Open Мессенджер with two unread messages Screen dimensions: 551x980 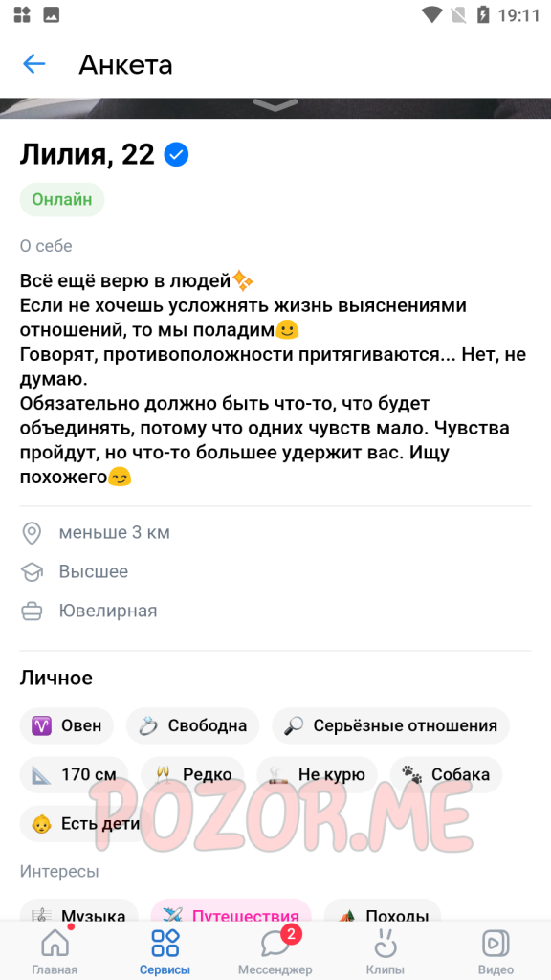275,951
